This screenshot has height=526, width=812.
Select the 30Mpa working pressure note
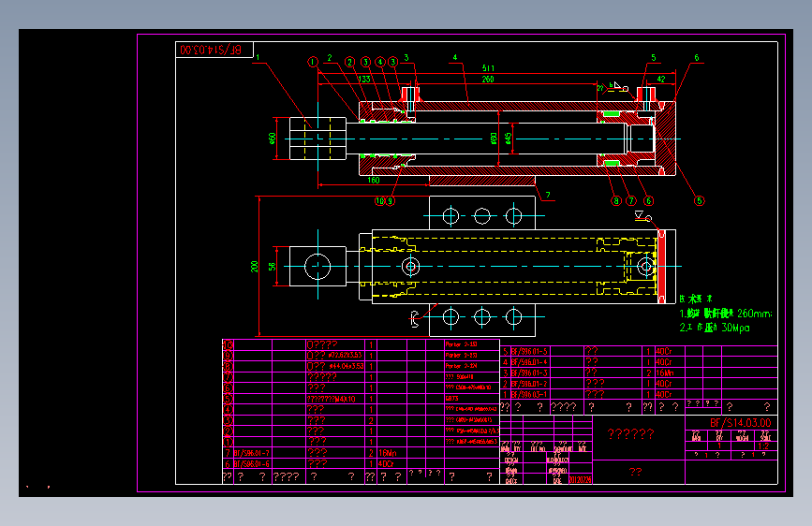[715, 328]
